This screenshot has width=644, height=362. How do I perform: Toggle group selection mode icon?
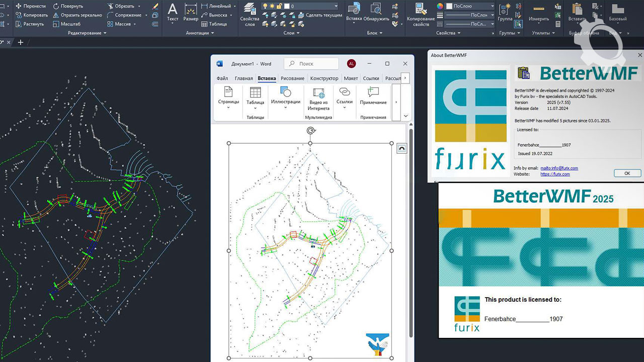(x=518, y=24)
